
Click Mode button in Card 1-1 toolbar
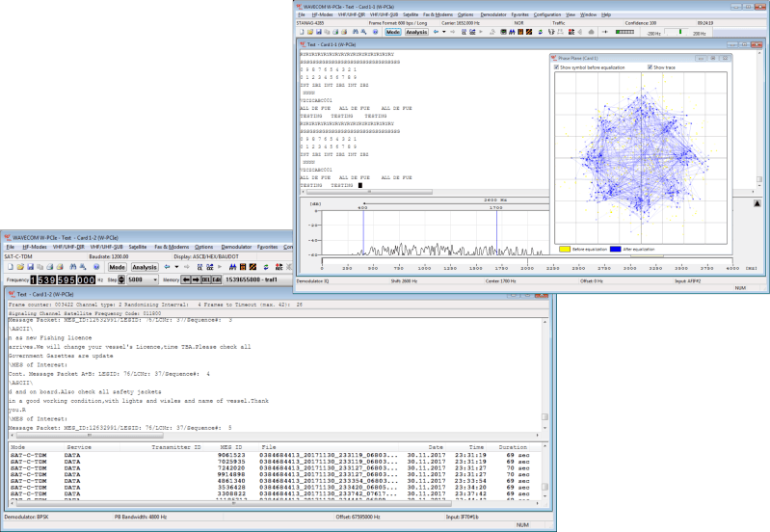coord(393,32)
